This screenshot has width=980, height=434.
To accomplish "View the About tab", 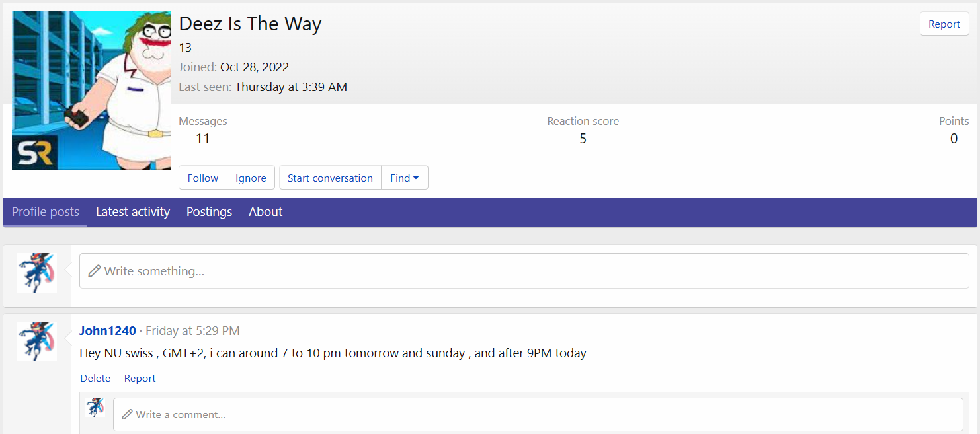I will tap(266, 212).
